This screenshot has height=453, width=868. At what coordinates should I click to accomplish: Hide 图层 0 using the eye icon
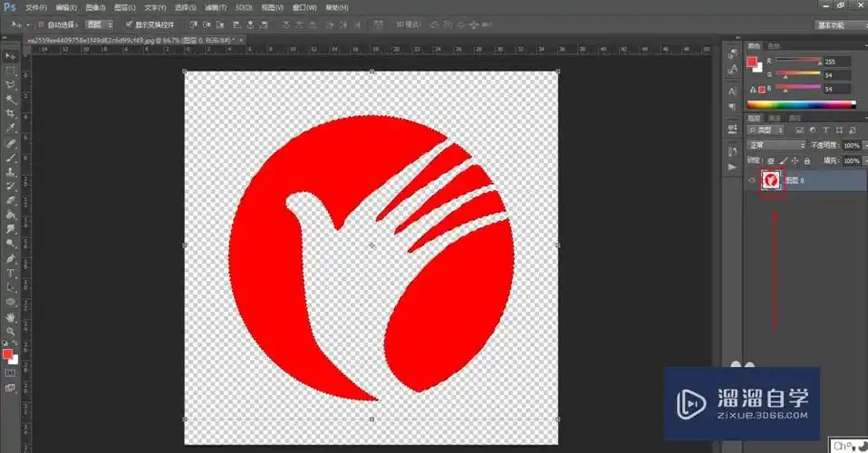(751, 181)
